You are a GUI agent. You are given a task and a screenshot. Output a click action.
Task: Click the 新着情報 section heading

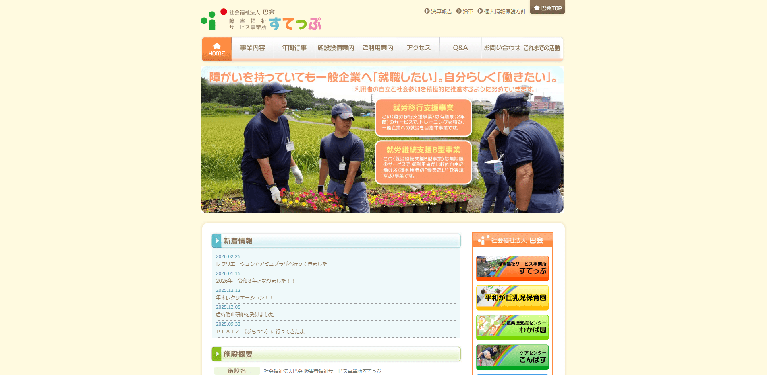click(x=336, y=241)
